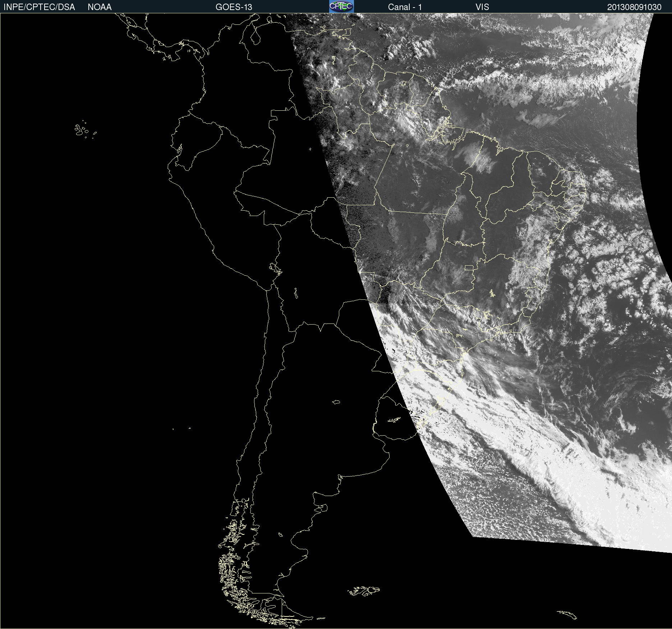Click the CPTEC logo in header
The width and height of the screenshot is (672, 629).
click(x=341, y=6)
